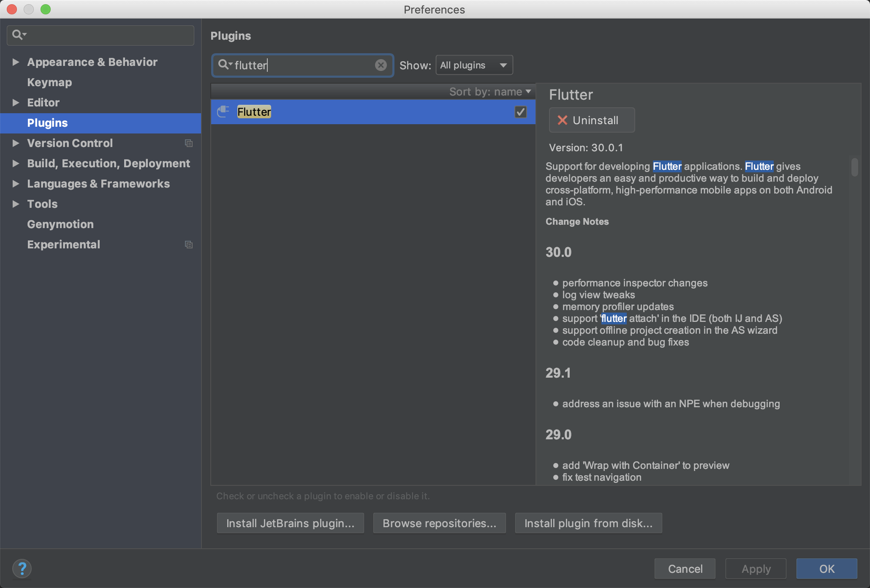Uninstall the Flutter plugin

[591, 120]
